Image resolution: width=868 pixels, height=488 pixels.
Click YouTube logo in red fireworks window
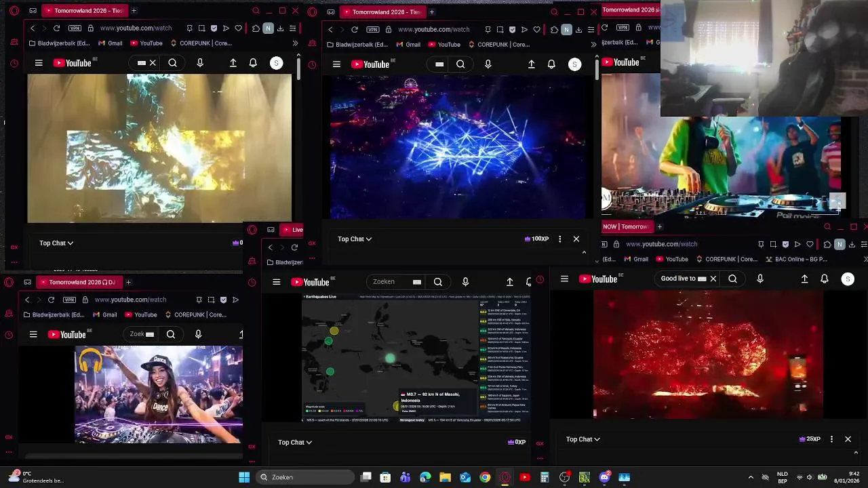[598, 279]
